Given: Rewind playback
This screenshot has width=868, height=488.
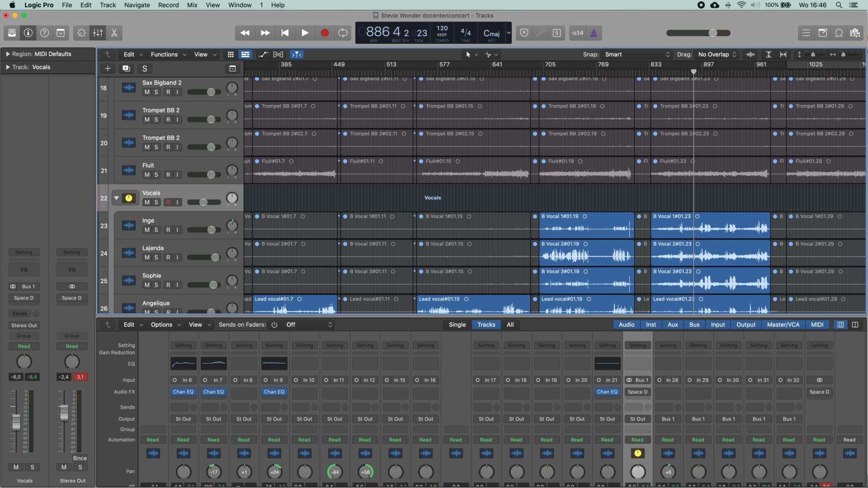Looking at the screenshot, I should (x=245, y=33).
